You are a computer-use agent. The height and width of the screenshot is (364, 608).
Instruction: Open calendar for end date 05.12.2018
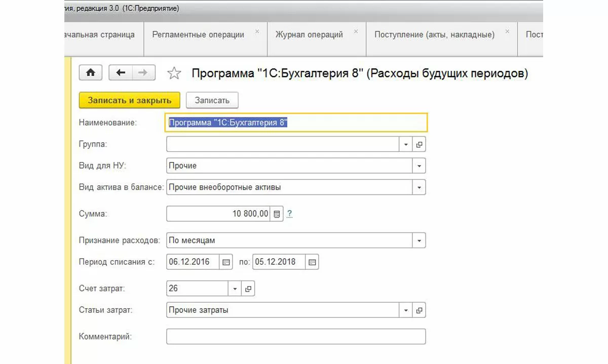[x=312, y=262]
